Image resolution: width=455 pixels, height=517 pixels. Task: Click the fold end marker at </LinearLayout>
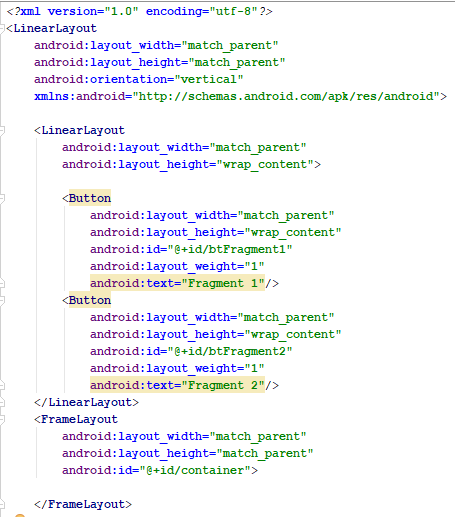coord(2,402)
